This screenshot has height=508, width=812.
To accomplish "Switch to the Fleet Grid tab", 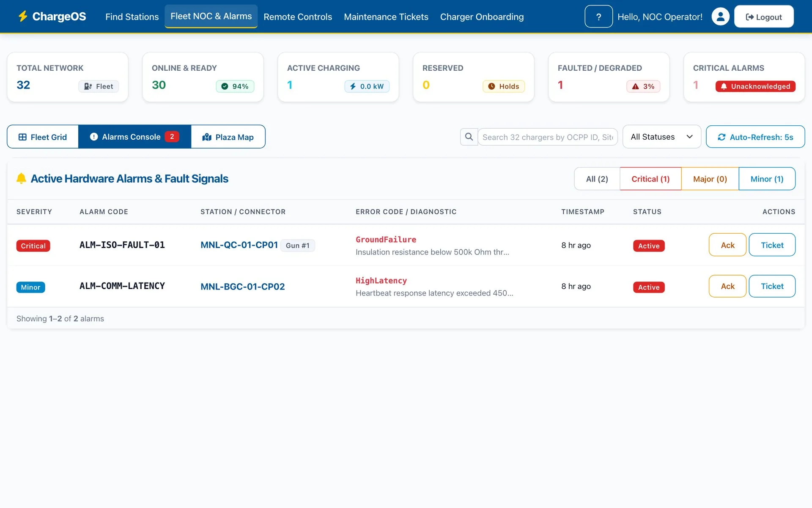I will click(43, 137).
